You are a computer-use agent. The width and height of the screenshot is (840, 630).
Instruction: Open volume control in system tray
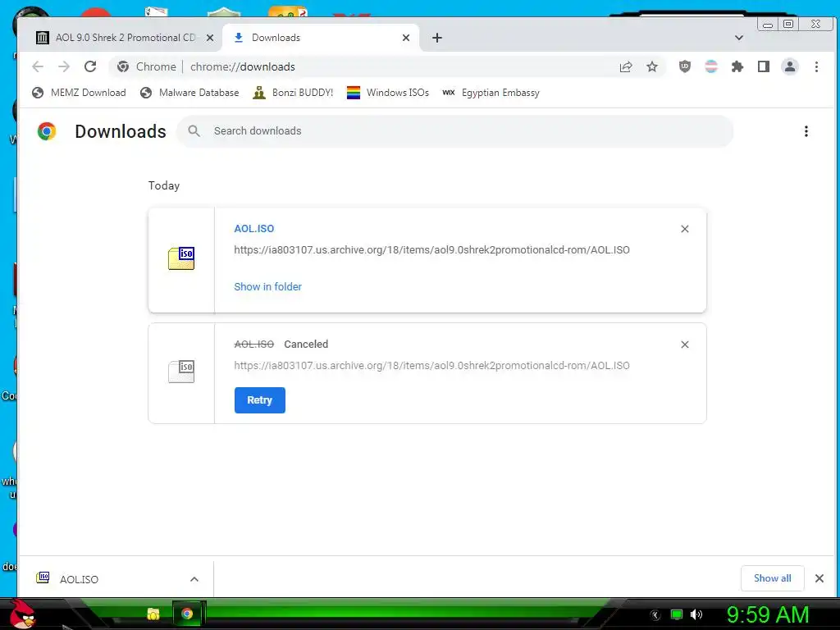point(696,614)
